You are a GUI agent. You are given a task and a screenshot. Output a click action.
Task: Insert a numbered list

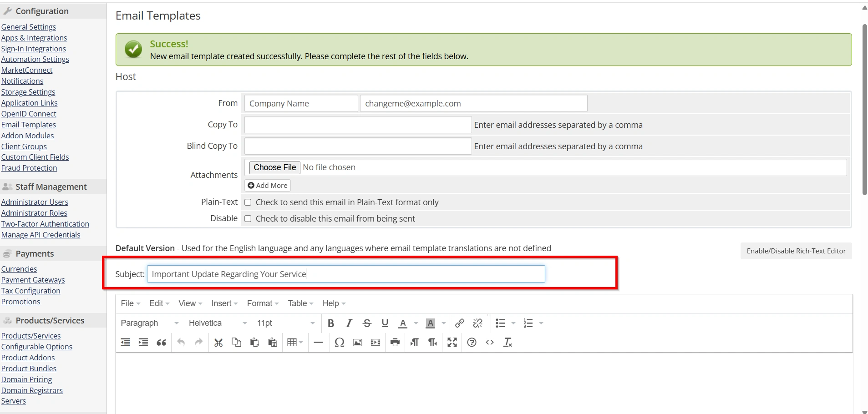(x=528, y=323)
